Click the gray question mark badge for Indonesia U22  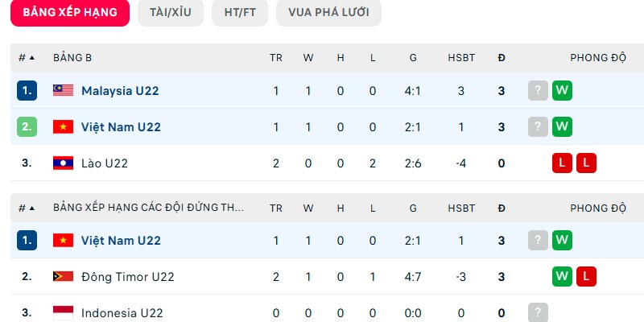[538, 312]
